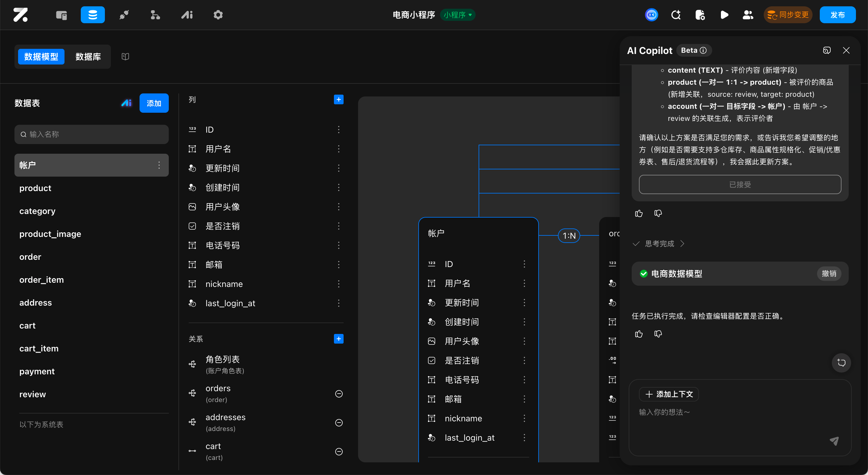Viewport: 868px width, 475px height.
Task: Add a new column with plus icon
Action: (339, 99)
